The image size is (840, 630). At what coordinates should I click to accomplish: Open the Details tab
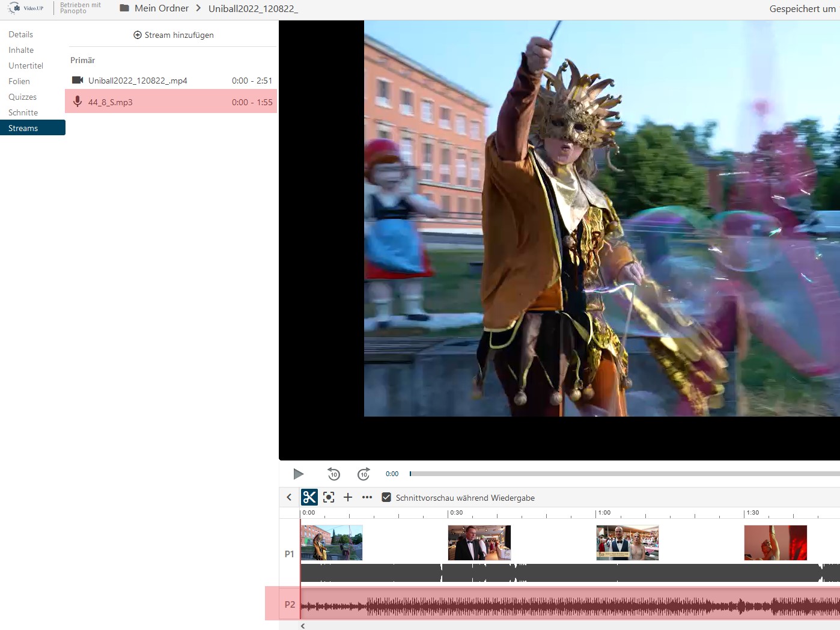(21, 34)
